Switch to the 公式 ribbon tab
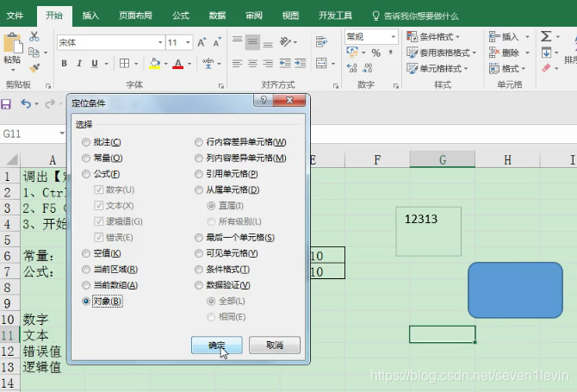The height and width of the screenshot is (392, 577). click(x=181, y=16)
